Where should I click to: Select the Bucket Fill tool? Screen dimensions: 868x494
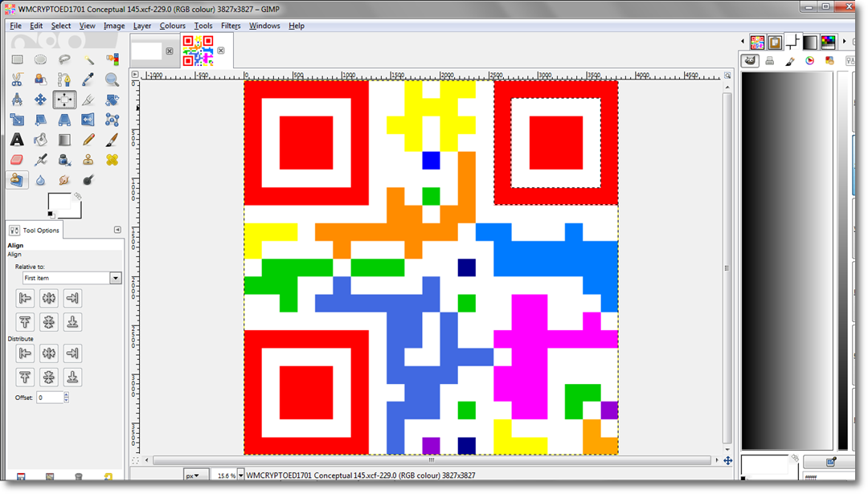pyautogui.click(x=40, y=140)
